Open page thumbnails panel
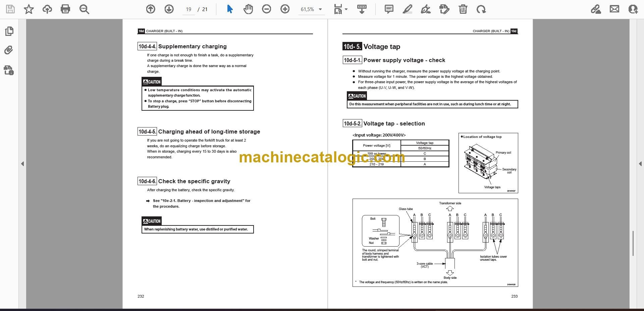 tap(9, 31)
